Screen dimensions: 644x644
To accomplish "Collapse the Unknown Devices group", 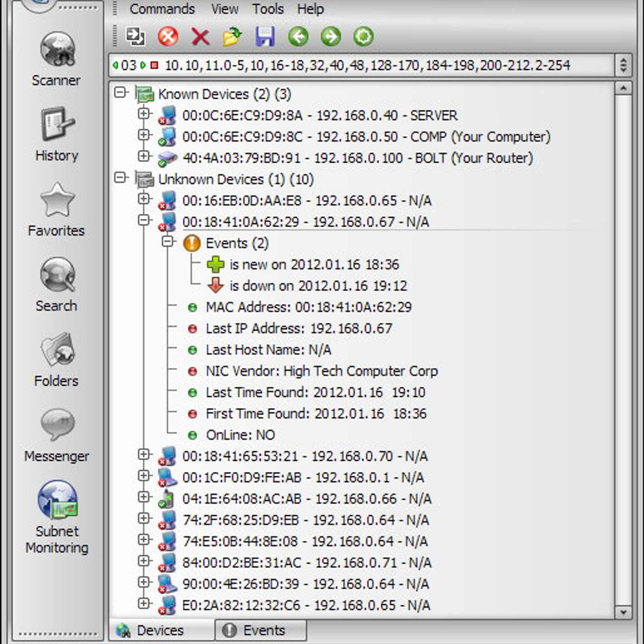I will coord(120,178).
